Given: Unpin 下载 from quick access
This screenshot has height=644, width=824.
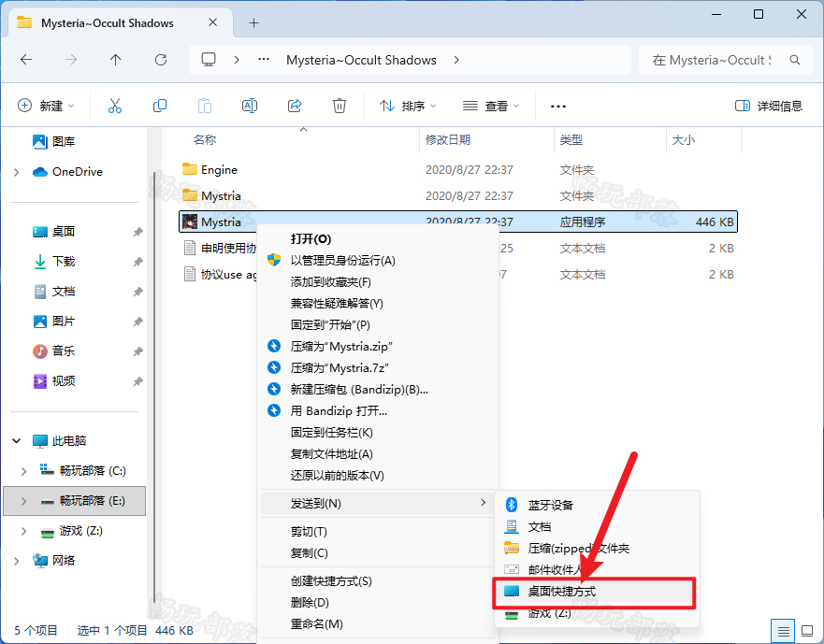Looking at the screenshot, I should tap(137, 262).
